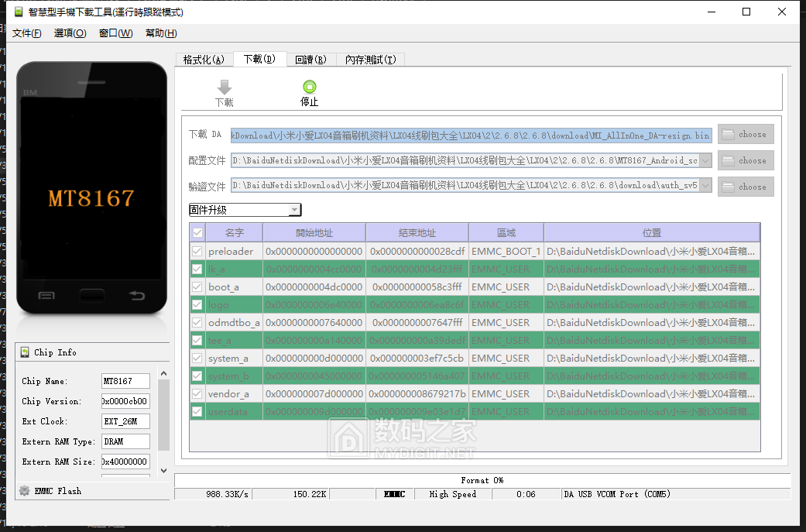Toggle the userdata partition checkbox

(x=197, y=411)
